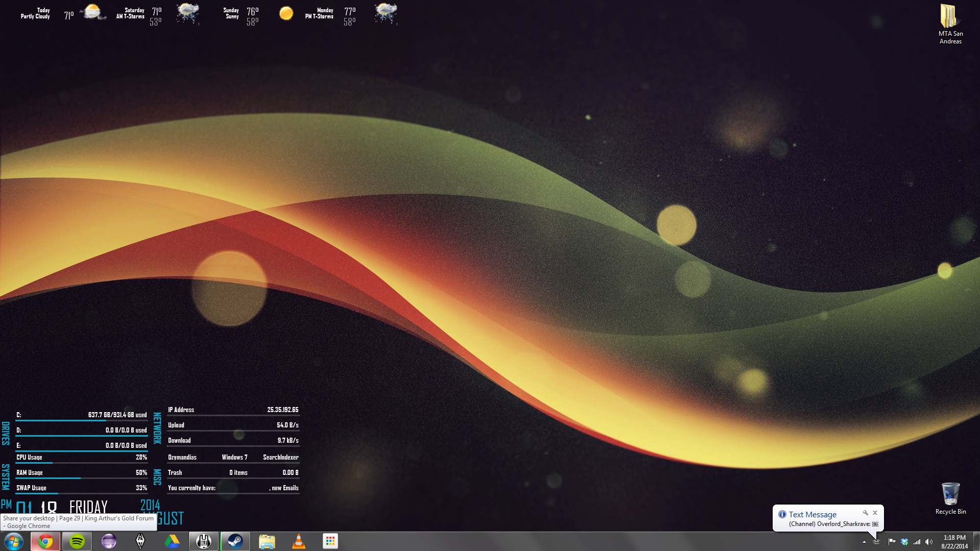Click the Today Partly Cloudy weather icon

92,12
